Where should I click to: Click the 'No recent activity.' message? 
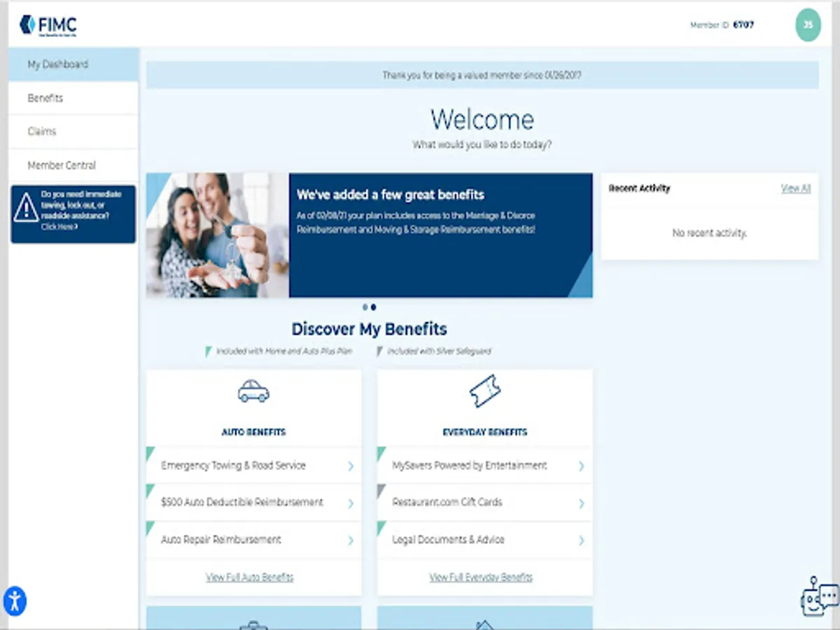(710, 233)
